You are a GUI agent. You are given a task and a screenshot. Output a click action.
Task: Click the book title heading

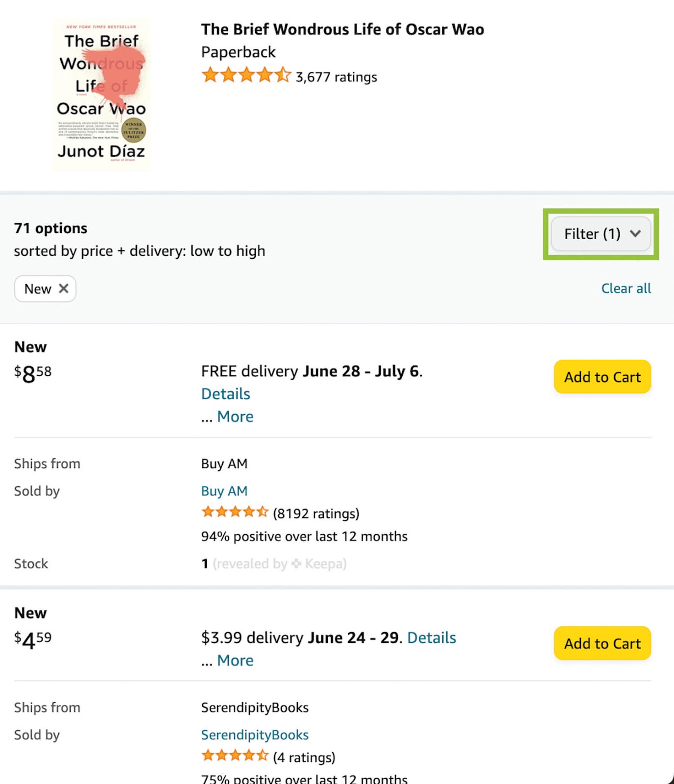[x=342, y=29]
